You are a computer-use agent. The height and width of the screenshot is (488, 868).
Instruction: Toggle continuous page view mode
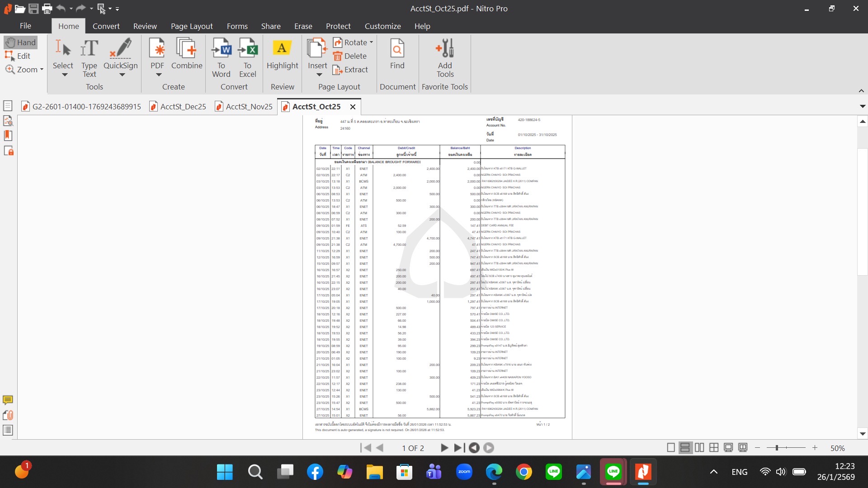coord(685,448)
